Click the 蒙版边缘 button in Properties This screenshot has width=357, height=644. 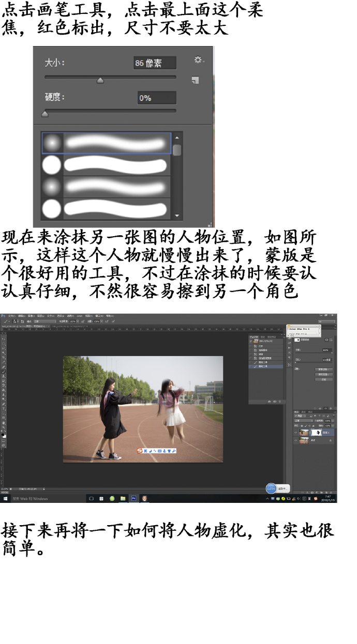(324, 369)
